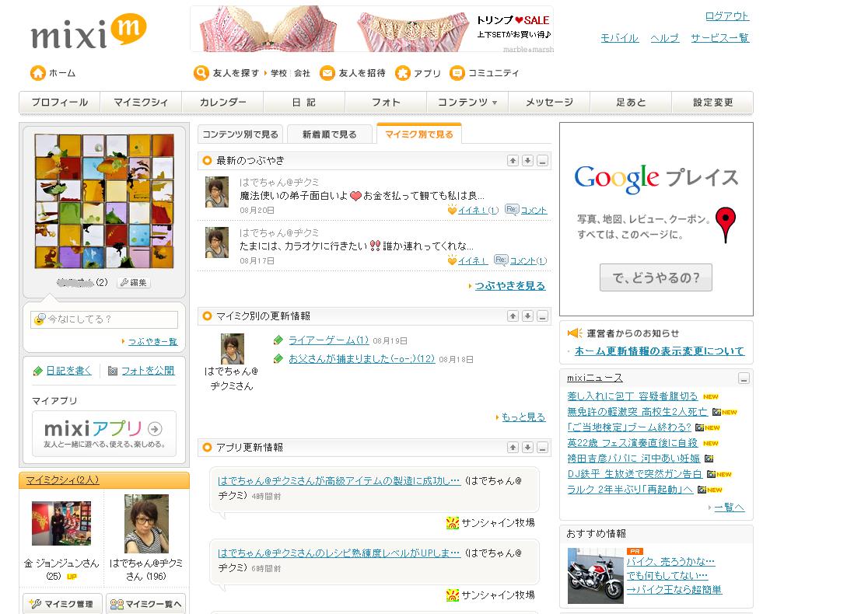Image resolution: width=868 pixels, height=614 pixels.
Task: Click the で、どうやるの？ button
Action: click(x=656, y=277)
